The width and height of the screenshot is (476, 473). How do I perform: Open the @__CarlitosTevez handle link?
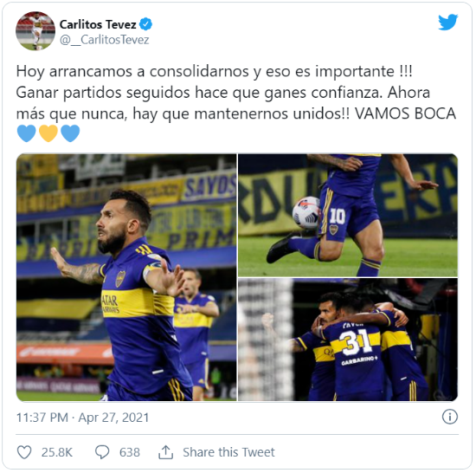pos(105,40)
